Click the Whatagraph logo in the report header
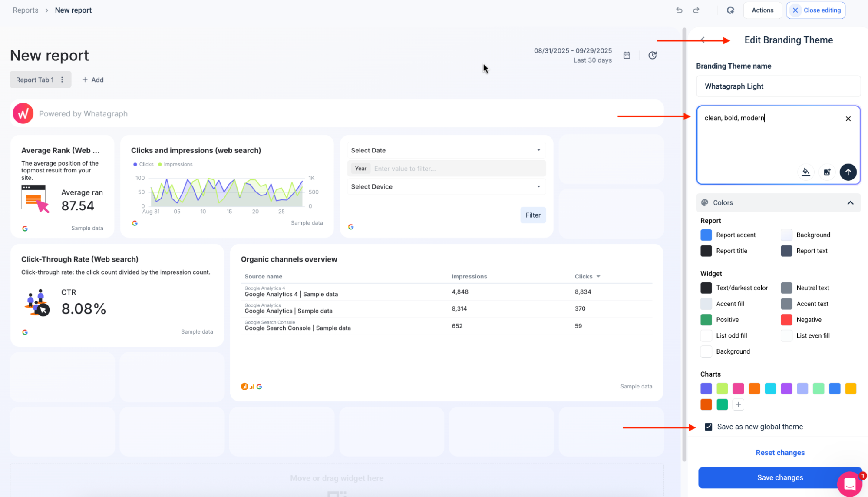 coord(23,113)
